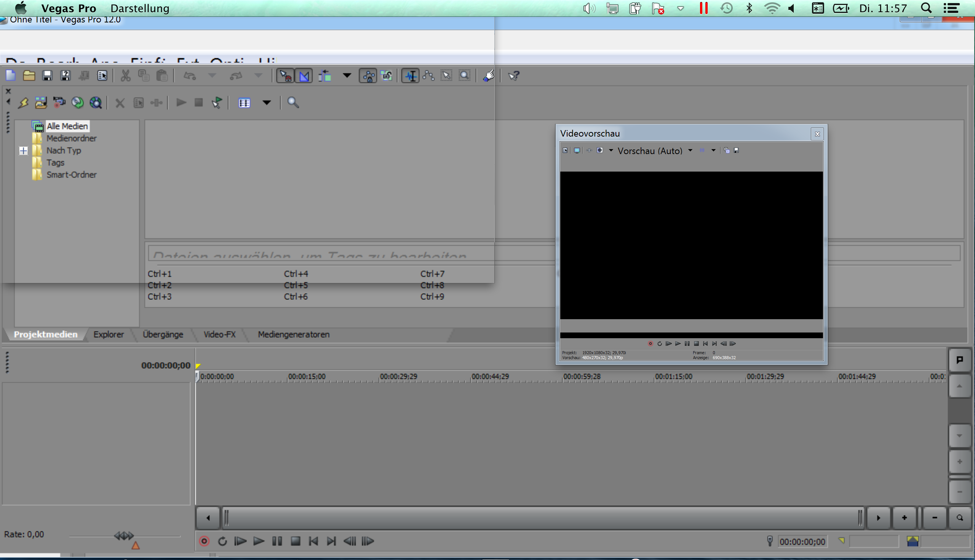Click the Open folder toolbar icon
This screenshot has height=560, width=975.
click(x=29, y=75)
